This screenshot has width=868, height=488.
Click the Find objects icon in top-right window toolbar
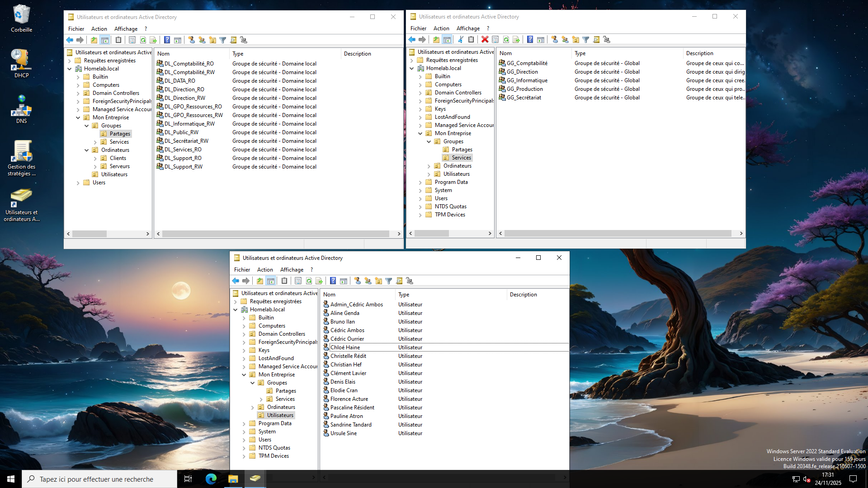[x=596, y=40]
